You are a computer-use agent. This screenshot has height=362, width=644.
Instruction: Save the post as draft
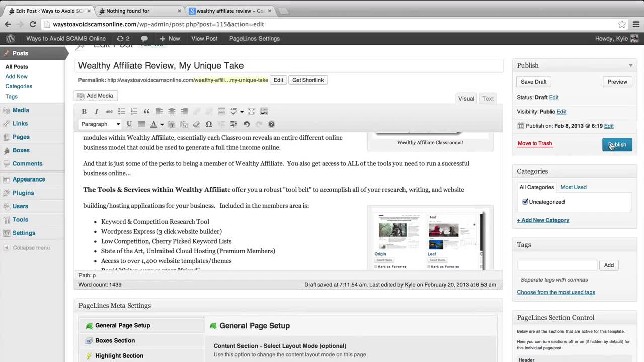[534, 82]
